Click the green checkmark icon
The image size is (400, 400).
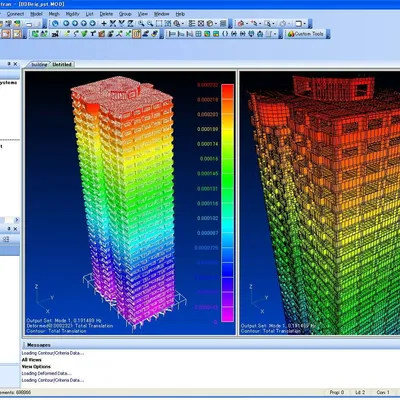coord(84,34)
